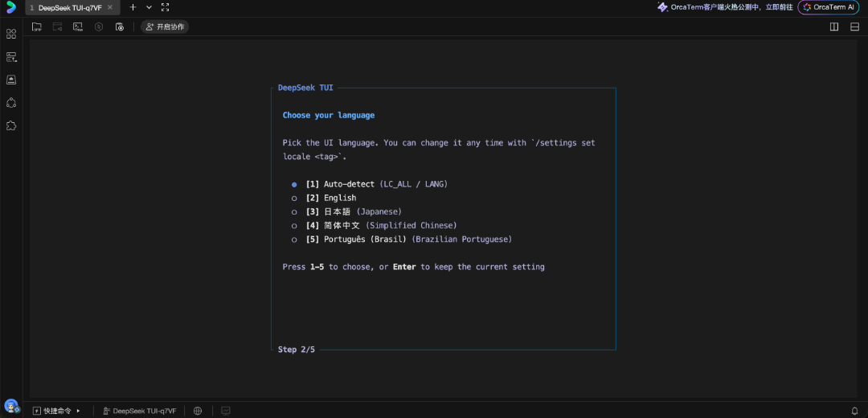Select Auto-detect language option
This screenshot has width=868, height=418.
pyautogui.click(x=370, y=184)
